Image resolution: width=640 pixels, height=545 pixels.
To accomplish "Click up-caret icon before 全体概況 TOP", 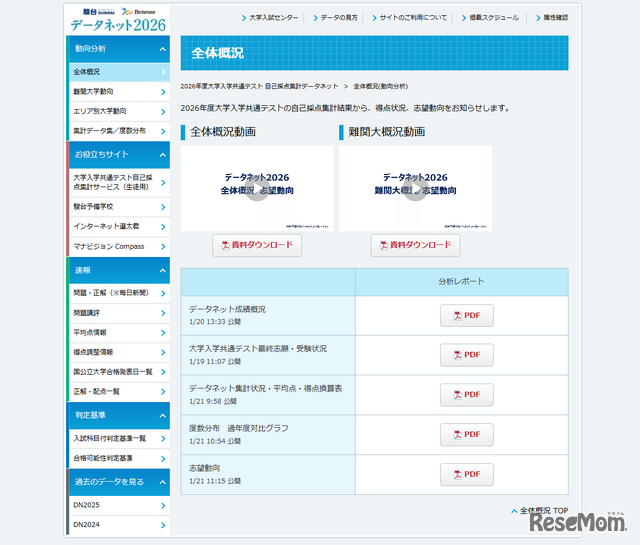I will coord(514,511).
